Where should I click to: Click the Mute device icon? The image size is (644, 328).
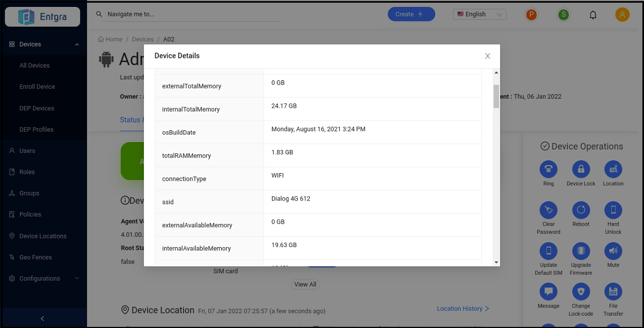(x=613, y=251)
